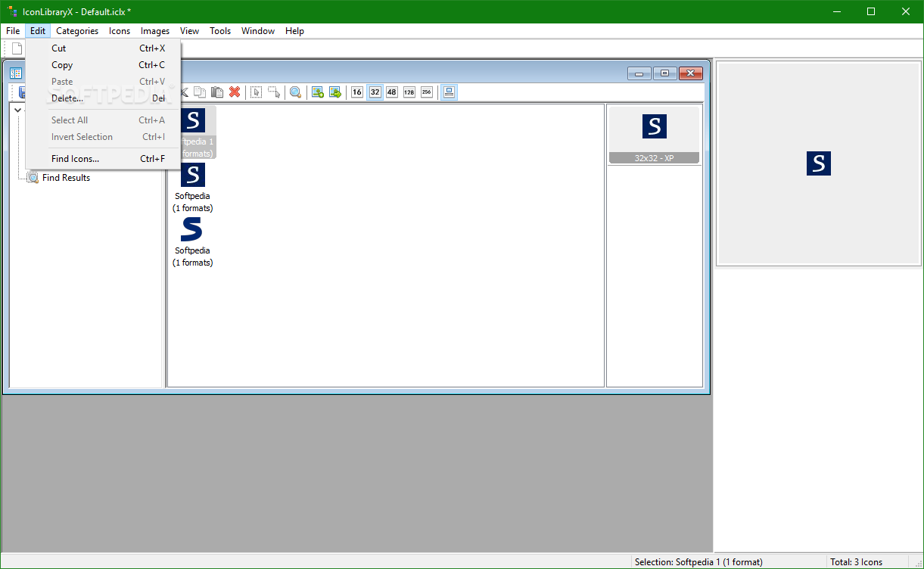924x569 pixels.
Task: Click the 'Selection: Softpedia 1 (1 format)' status text
Action: click(x=698, y=562)
